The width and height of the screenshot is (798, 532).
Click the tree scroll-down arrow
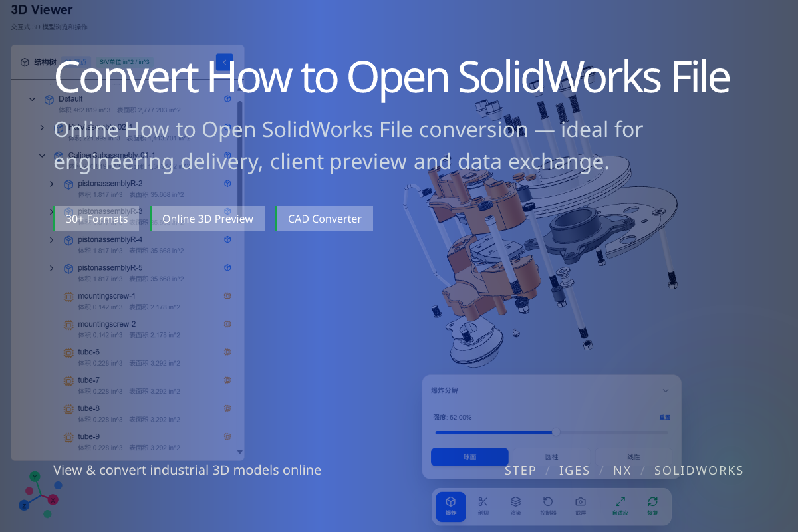(x=240, y=452)
